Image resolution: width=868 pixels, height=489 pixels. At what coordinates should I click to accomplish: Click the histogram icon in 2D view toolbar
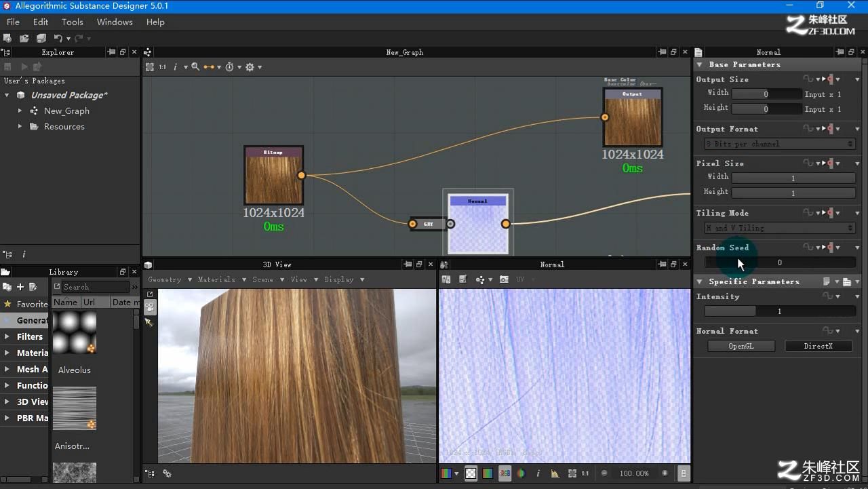(x=555, y=473)
